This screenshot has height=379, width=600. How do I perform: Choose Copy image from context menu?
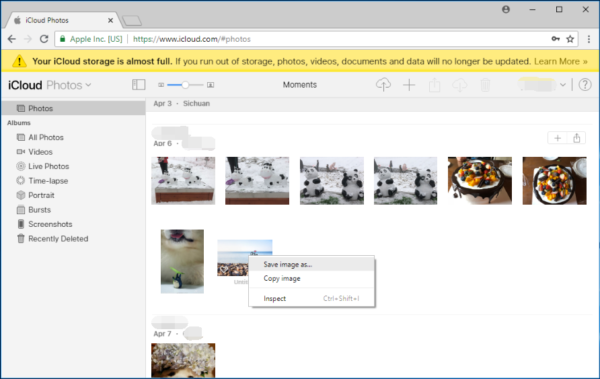point(311,279)
